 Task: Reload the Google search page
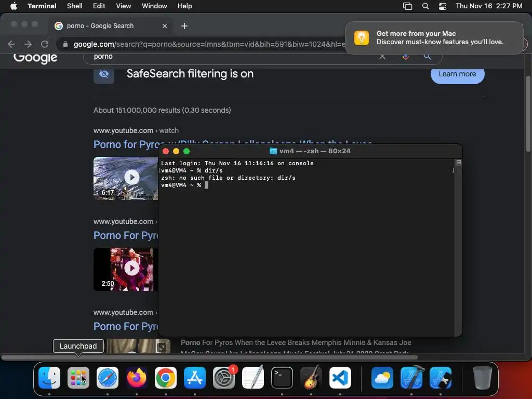pos(45,44)
